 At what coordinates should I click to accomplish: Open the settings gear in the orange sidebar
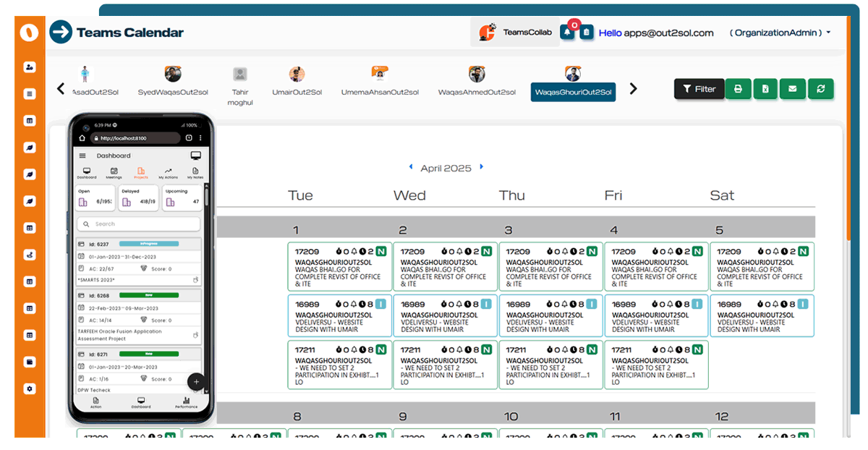[x=30, y=389]
